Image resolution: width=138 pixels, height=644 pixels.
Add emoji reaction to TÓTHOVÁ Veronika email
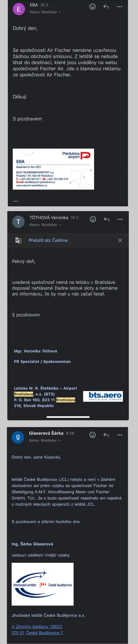pos(93,219)
